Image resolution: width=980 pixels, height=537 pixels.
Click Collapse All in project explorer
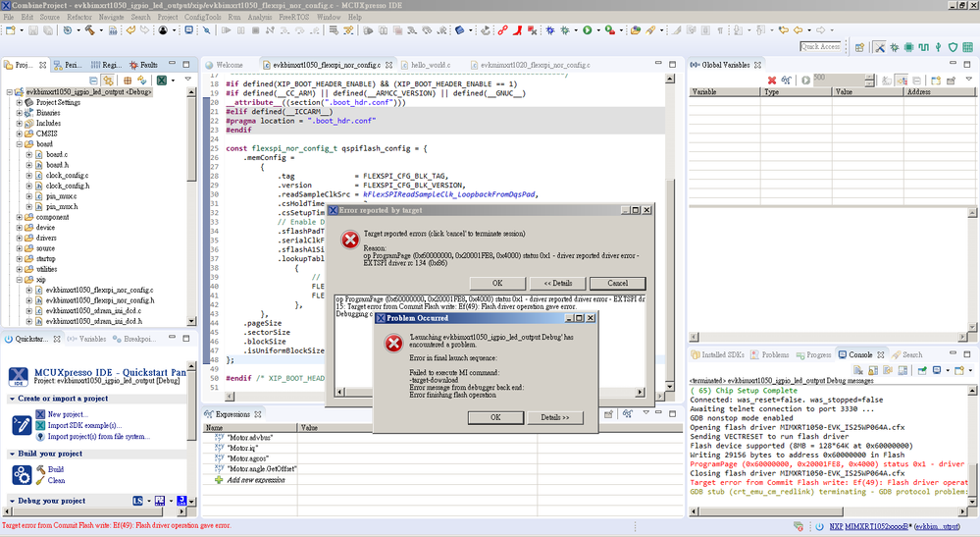coord(93,81)
